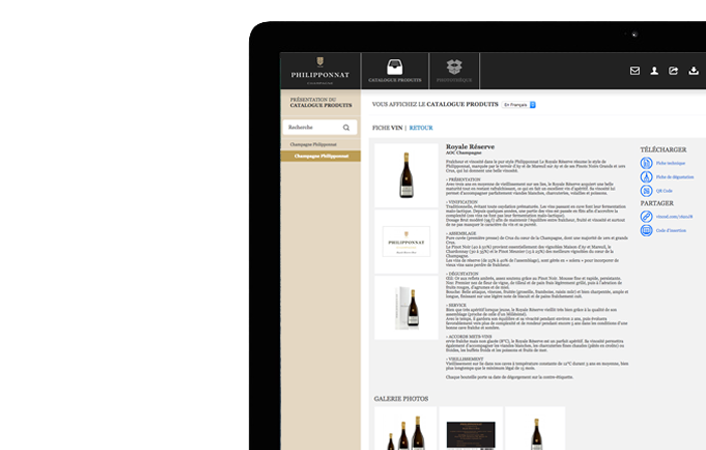Switch to the Catalogue Produits tab
This screenshot has width=706, height=450.
click(395, 69)
